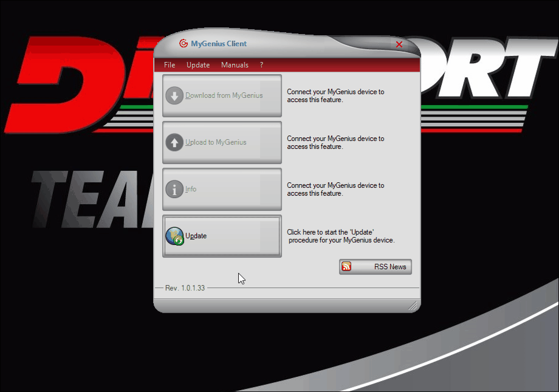Close the MyGenius Client with red X

pos(399,44)
